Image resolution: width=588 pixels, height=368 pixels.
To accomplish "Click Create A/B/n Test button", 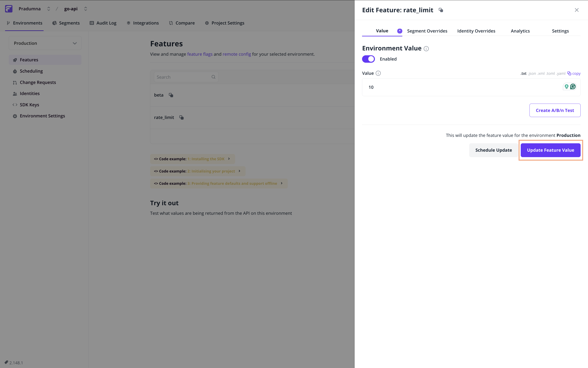I will tap(555, 110).
